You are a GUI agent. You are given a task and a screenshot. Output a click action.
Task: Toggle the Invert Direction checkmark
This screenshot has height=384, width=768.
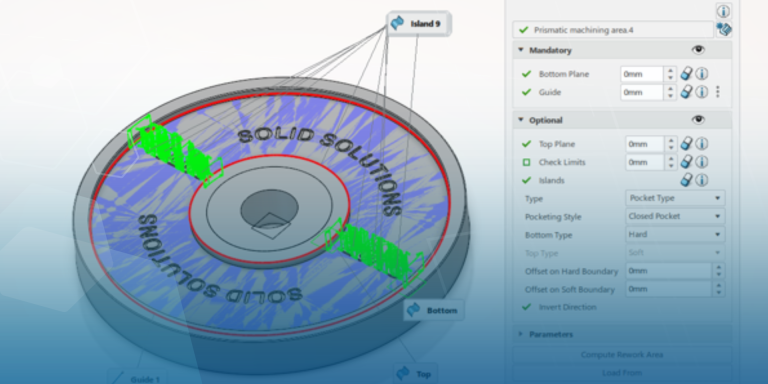point(527,307)
